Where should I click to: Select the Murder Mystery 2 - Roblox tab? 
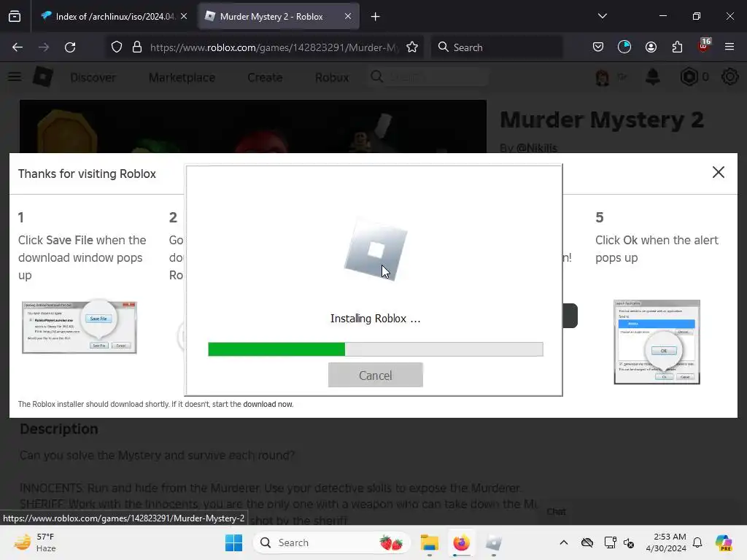pyautogui.click(x=271, y=17)
